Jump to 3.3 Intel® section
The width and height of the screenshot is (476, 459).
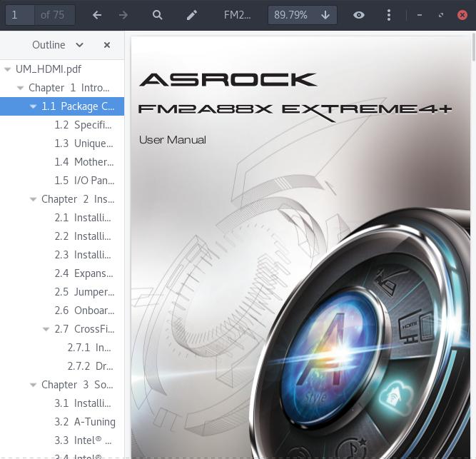click(x=83, y=440)
